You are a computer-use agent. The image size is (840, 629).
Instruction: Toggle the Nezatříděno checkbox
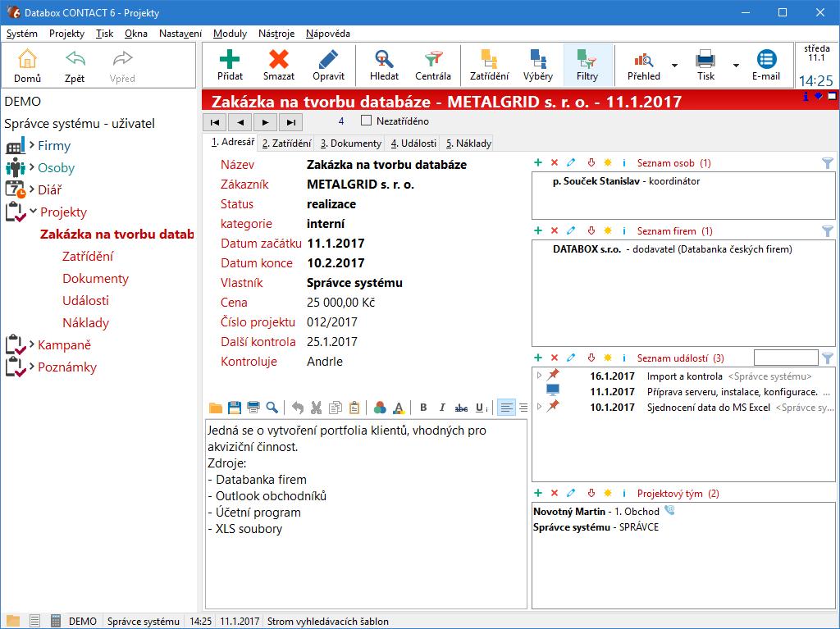point(366,121)
